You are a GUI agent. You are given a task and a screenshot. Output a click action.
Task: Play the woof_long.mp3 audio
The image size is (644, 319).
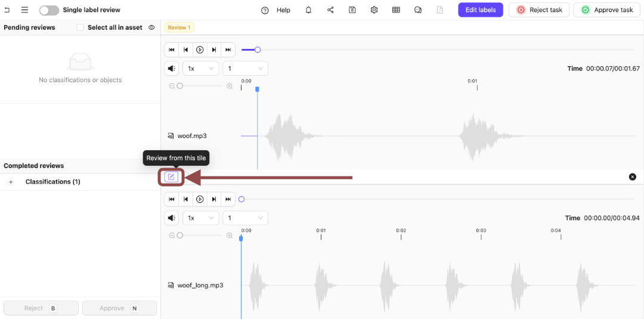200,199
